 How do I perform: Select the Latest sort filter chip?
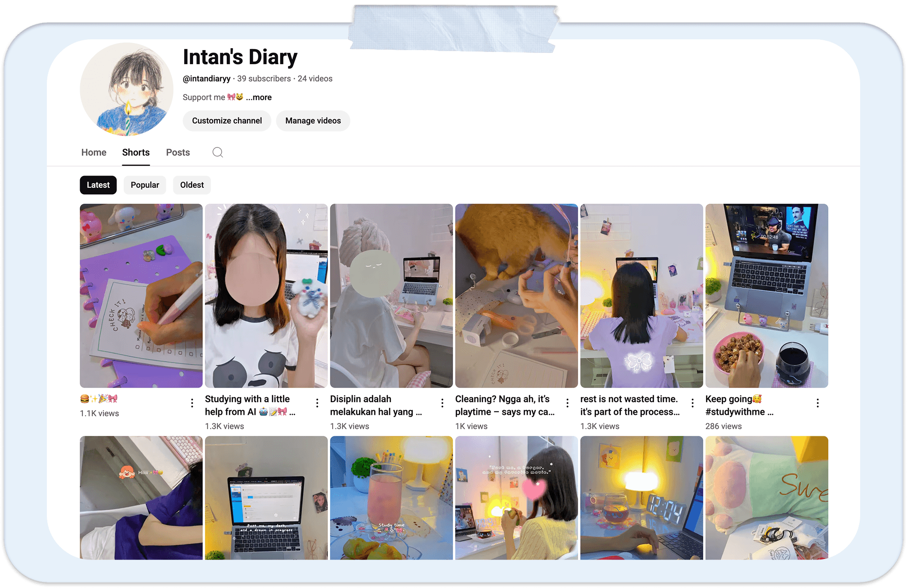(x=98, y=185)
